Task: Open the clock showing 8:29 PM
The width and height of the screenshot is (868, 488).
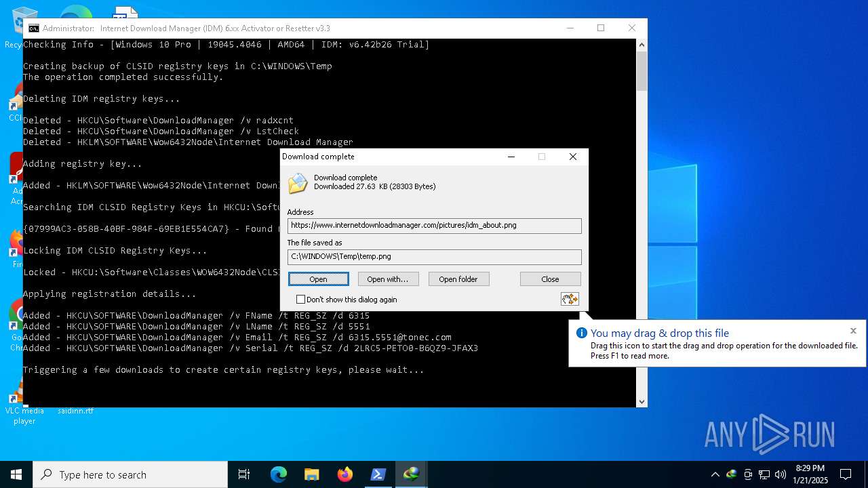Action: click(810, 474)
